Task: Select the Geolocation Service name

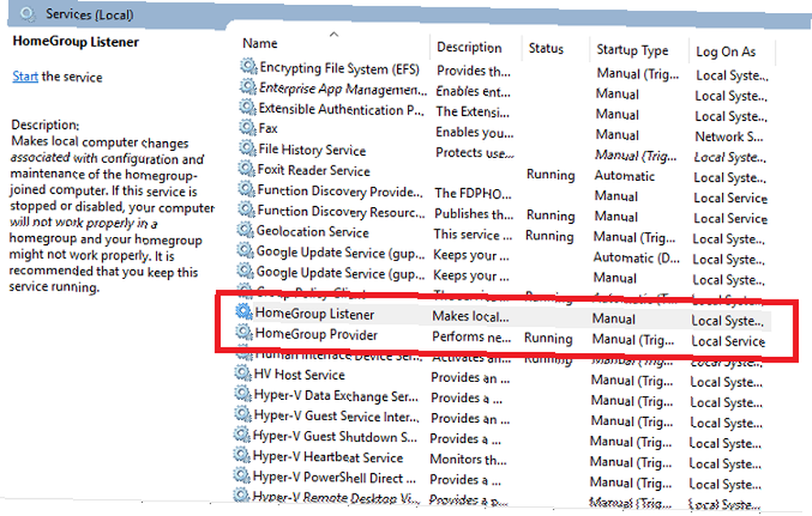Action: [x=313, y=231]
